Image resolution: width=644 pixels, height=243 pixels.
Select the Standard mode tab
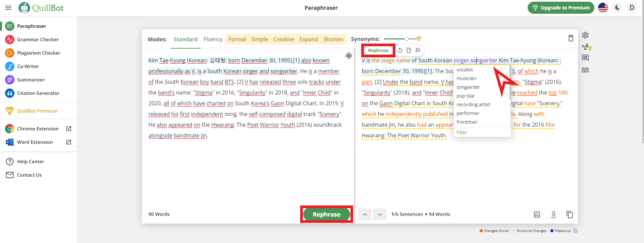pyautogui.click(x=185, y=39)
